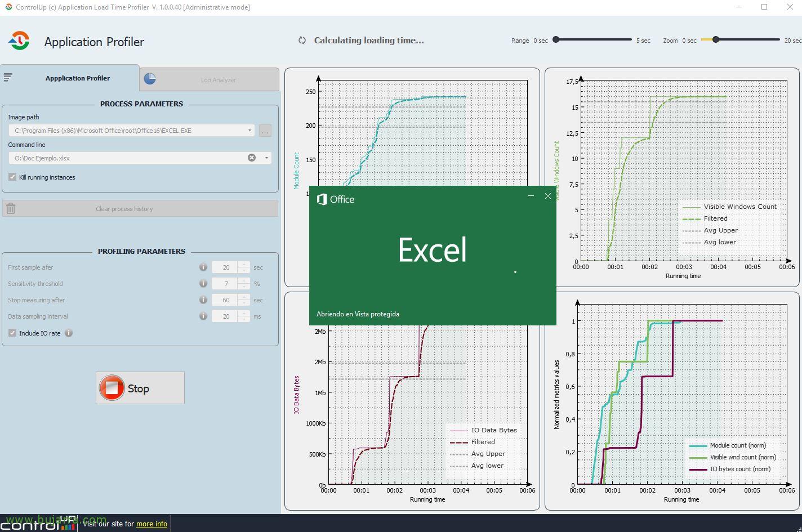Click the Range slider handle

click(x=556, y=39)
